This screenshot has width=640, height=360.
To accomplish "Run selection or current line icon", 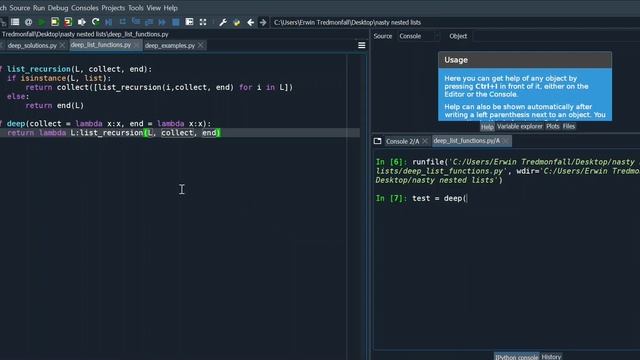I will [x=82, y=22].
